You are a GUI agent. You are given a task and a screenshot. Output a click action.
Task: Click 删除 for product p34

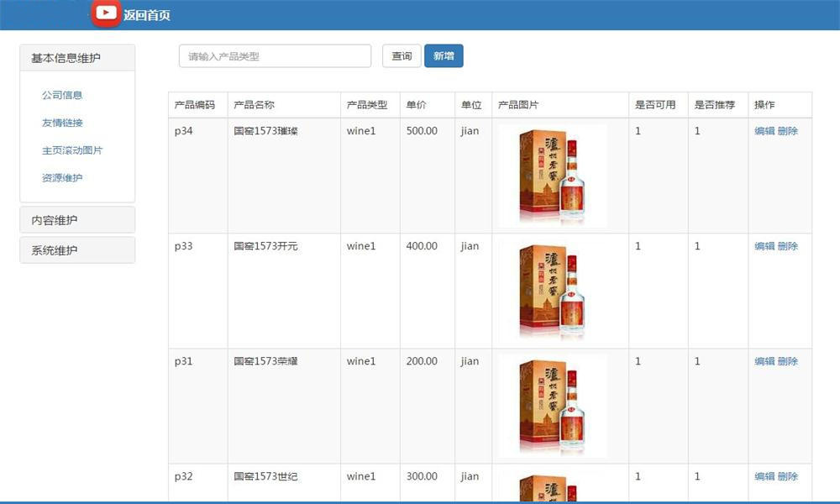pos(788,131)
